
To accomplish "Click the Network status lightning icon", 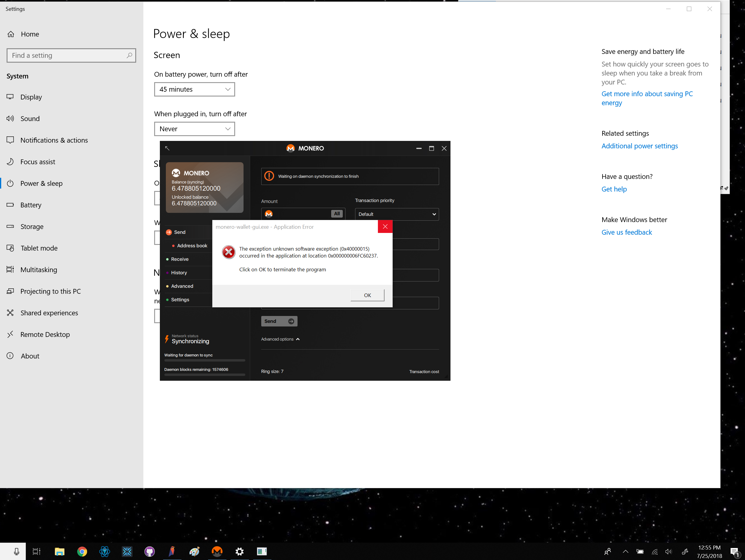I will click(167, 339).
